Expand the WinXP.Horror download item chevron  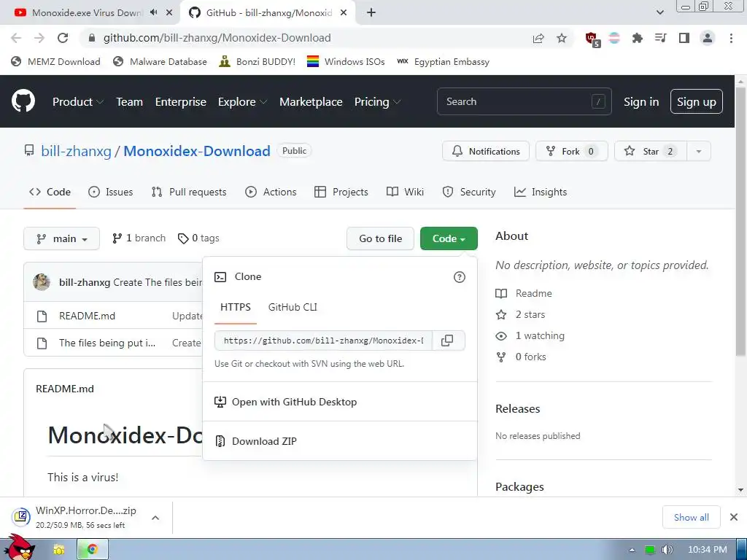155,518
